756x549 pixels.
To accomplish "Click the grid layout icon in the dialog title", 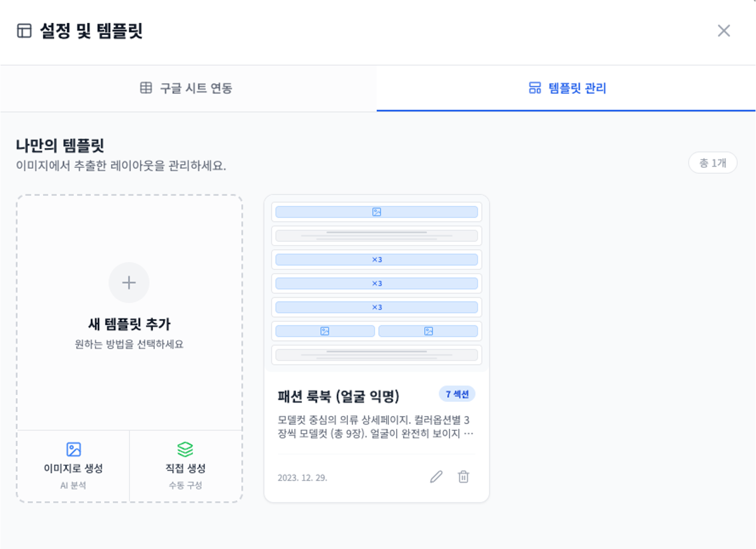I will (24, 31).
